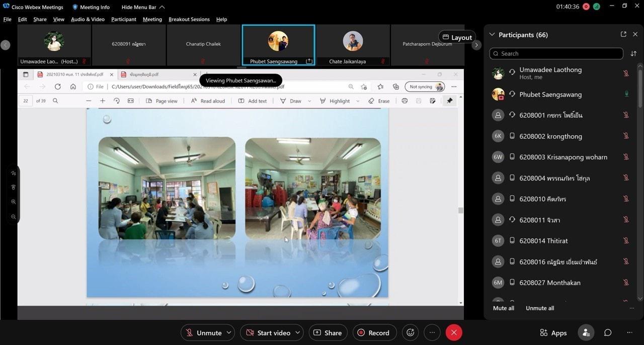The image size is (644, 345).
Task: Toggle mute for 6208002 krongthong
Action: (x=626, y=136)
